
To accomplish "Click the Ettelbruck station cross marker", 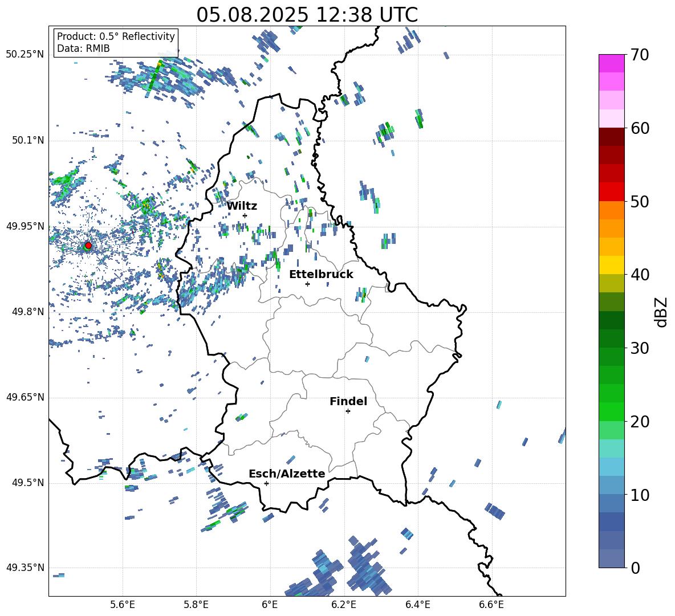I will pyautogui.click(x=307, y=284).
